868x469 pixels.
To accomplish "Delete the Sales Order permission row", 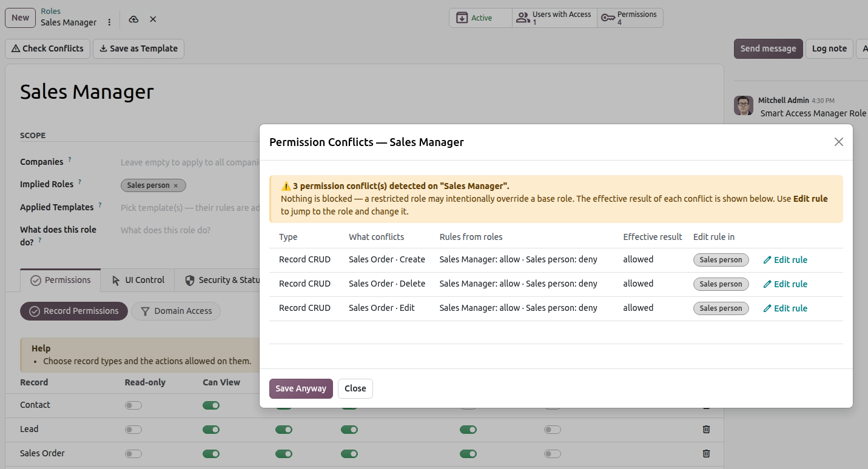I will click(x=706, y=453).
